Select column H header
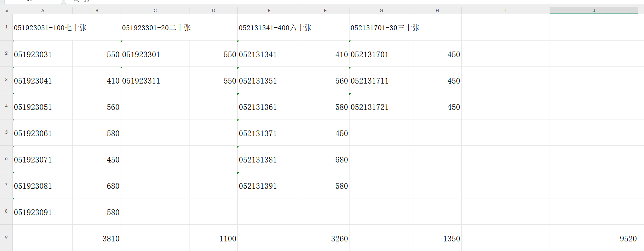 [437, 11]
